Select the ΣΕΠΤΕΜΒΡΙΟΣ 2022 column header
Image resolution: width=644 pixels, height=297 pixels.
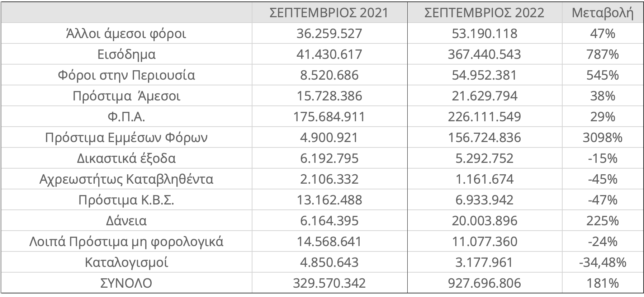pos(484,13)
